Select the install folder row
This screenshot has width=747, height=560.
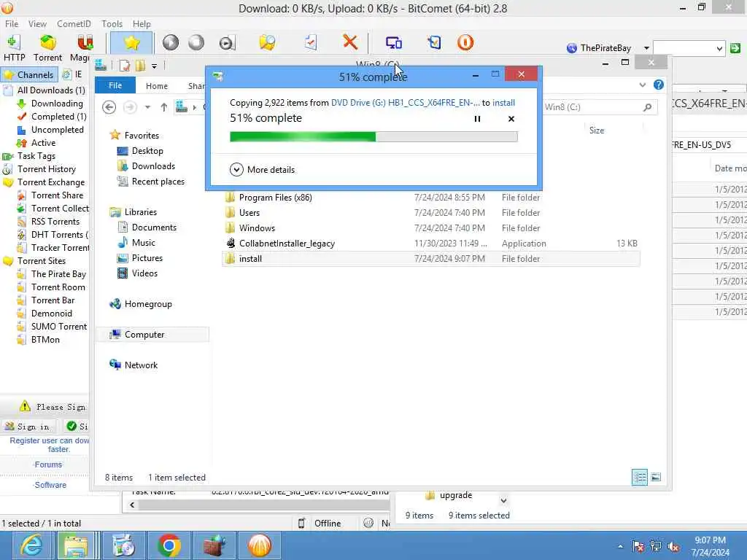coord(430,259)
